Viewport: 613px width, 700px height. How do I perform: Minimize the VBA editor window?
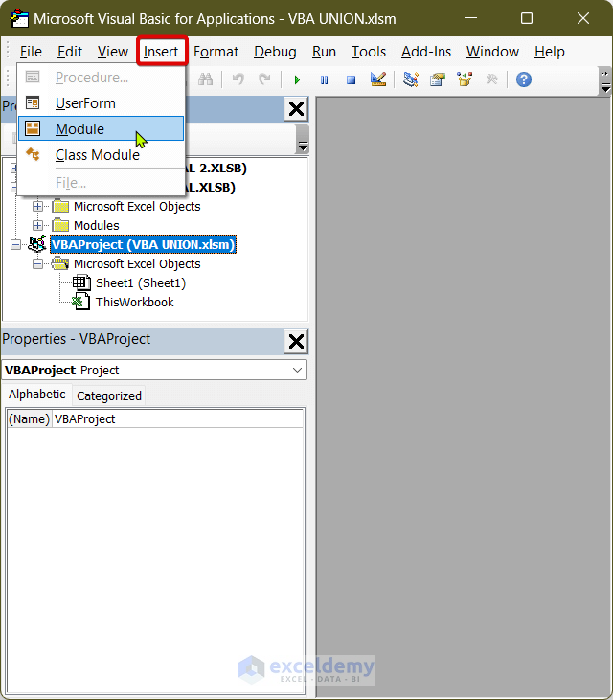(471, 18)
